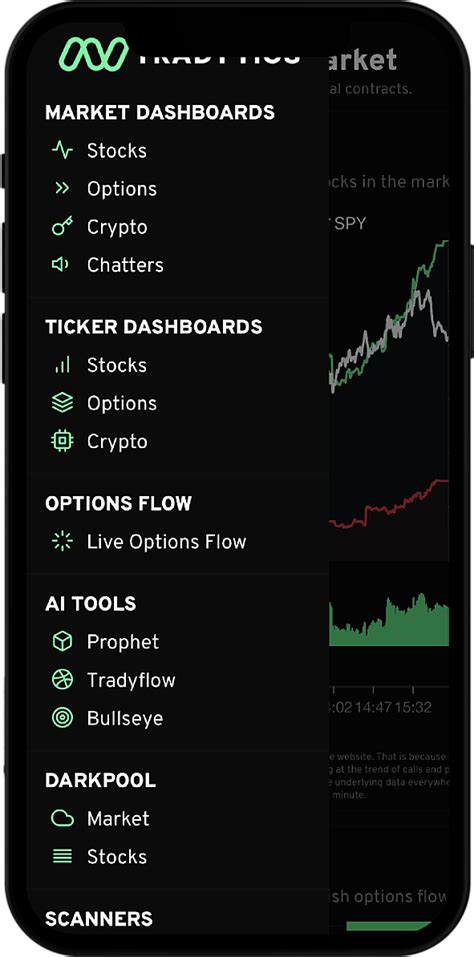This screenshot has width=474, height=957.
Task: Click the target icon beside Bullseye
Action: click(x=62, y=718)
